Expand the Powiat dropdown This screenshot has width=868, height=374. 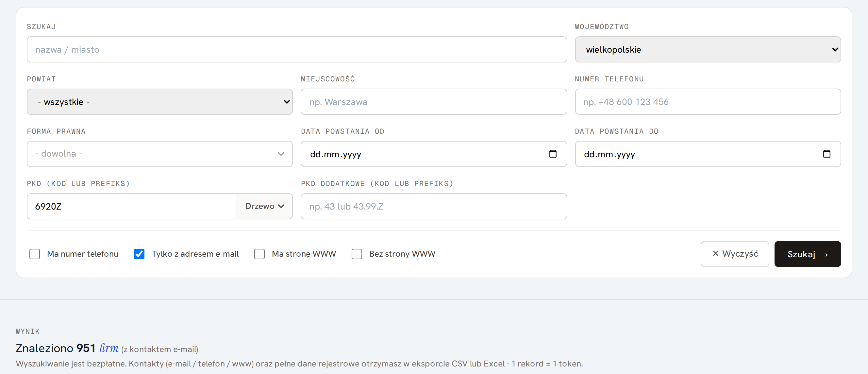[x=160, y=102]
